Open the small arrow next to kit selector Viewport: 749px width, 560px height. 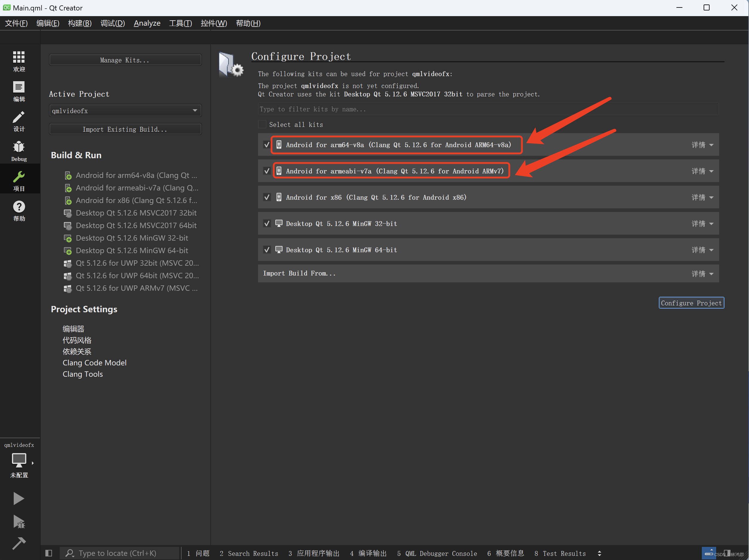33,463
